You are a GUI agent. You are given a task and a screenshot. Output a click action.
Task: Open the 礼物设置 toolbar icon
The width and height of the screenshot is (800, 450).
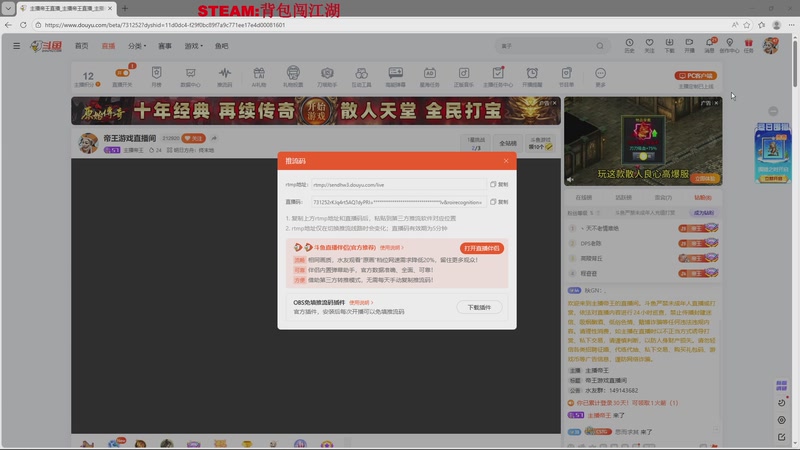point(293,77)
